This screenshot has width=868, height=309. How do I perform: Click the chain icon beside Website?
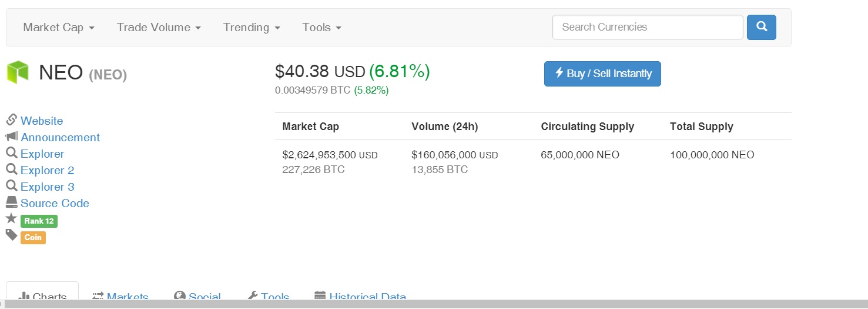point(11,120)
